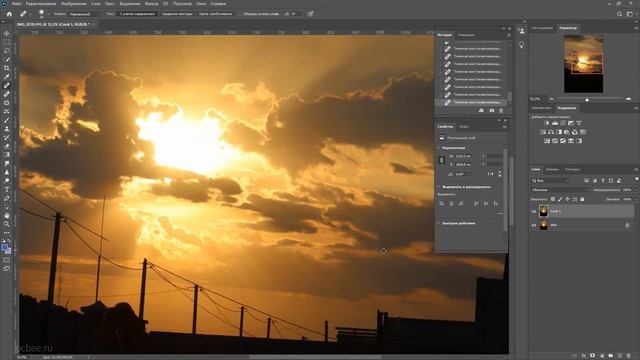
Task: Create new document from current history state
Action: (x=481, y=111)
